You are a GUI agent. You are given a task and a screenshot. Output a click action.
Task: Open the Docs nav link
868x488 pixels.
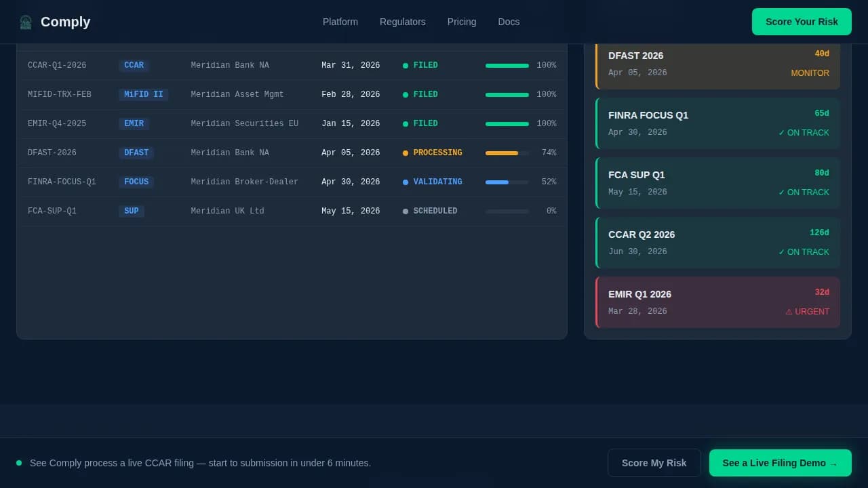pos(509,22)
